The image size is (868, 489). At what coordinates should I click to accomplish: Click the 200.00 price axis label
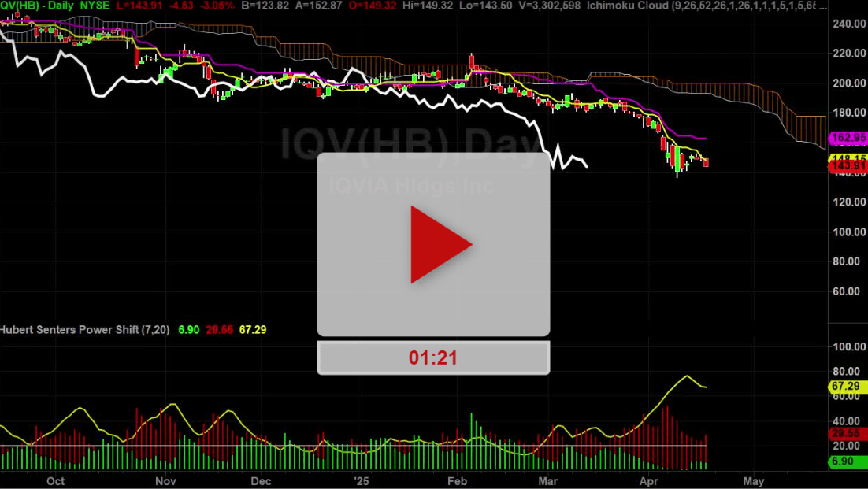click(849, 83)
